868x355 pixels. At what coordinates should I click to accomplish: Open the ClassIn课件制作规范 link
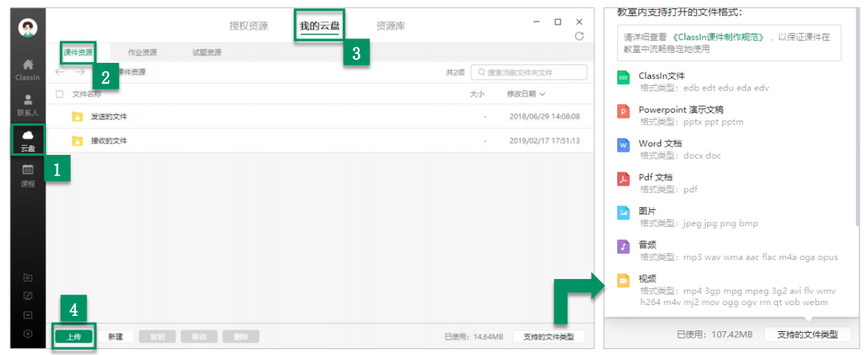click(x=719, y=37)
